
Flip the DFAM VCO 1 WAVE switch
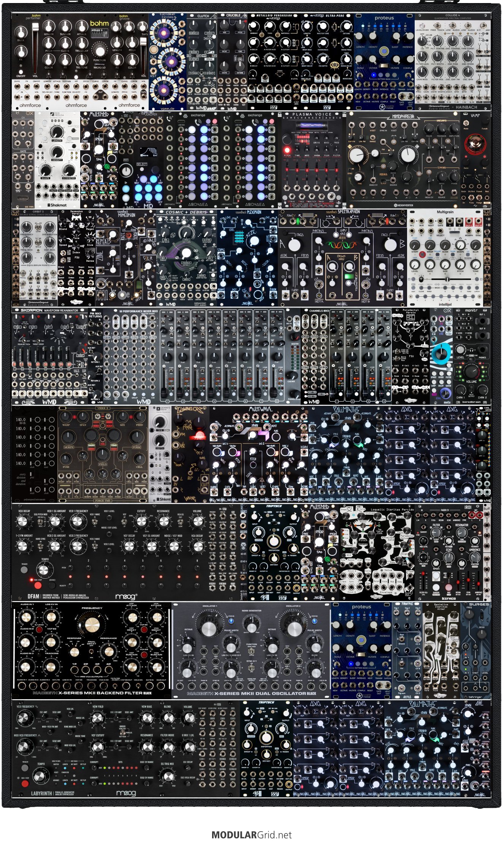click(95, 522)
